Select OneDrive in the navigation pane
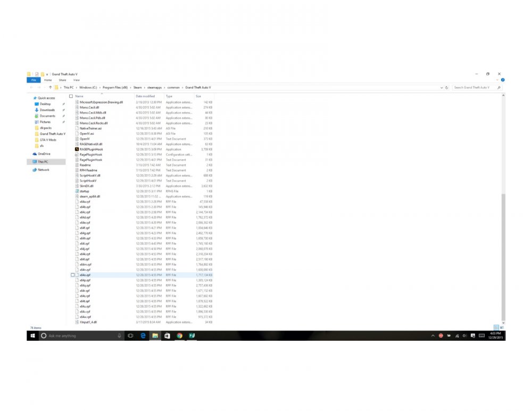The width and height of the screenshot is (532, 411). click(x=44, y=154)
